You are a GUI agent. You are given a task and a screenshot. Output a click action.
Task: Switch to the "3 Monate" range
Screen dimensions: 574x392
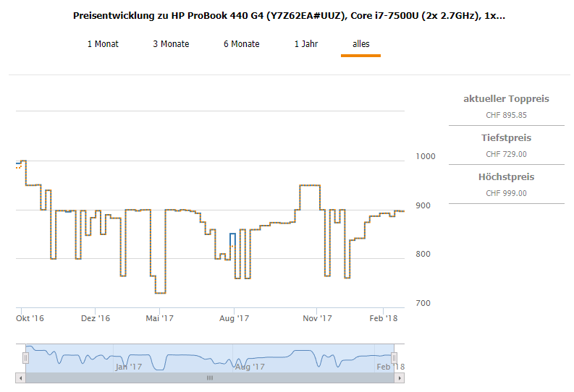pyautogui.click(x=171, y=44)
